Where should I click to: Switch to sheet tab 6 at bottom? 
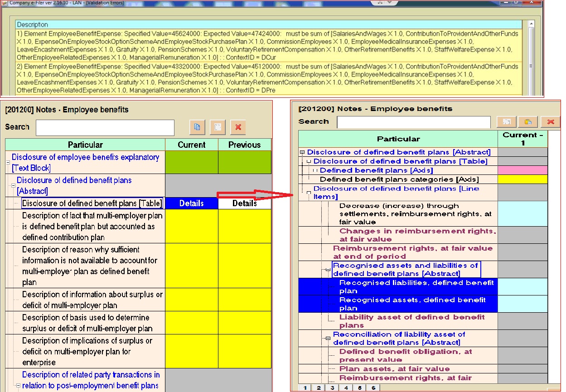click(373, 388)
